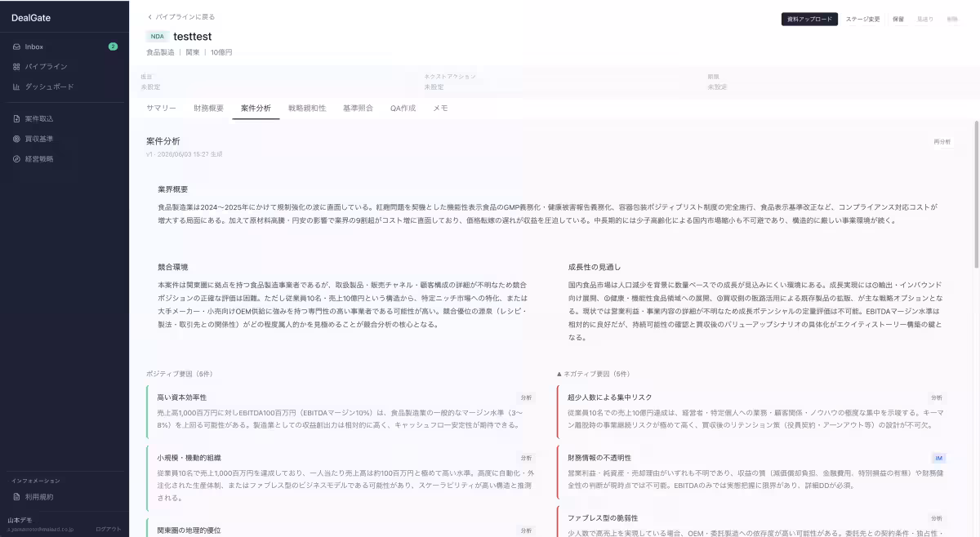
Task: Click the 競合環境 section heading
Action: [172, 267]
